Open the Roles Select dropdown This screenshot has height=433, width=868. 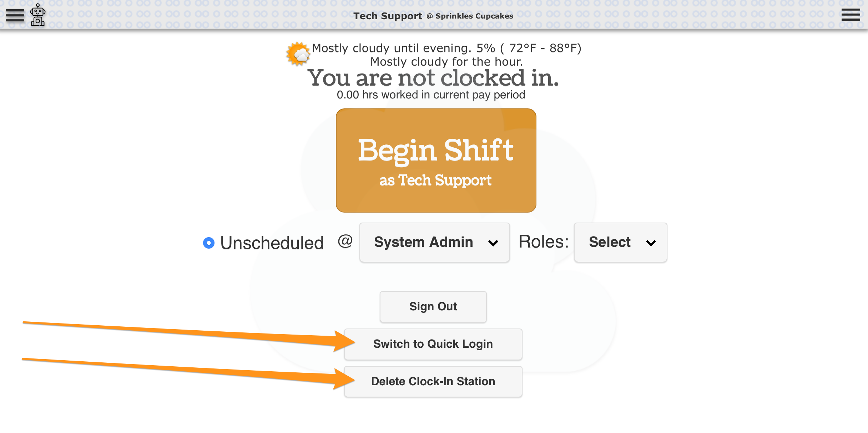[620, 243]
